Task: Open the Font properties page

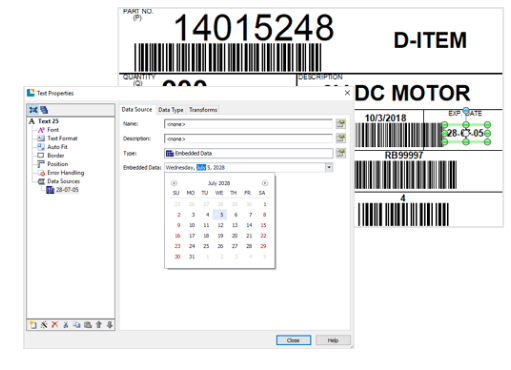Action: pyautogui.click(x=53, y=130)
